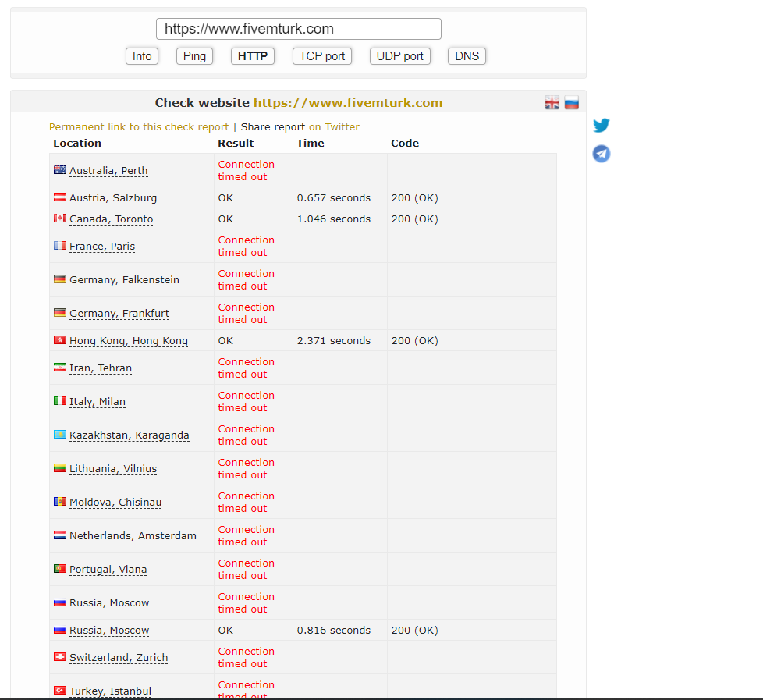The height and width of the screenshot is (700, 763).
Task: Open Lithuania, Vilnius node link
Action: point(113,469)
